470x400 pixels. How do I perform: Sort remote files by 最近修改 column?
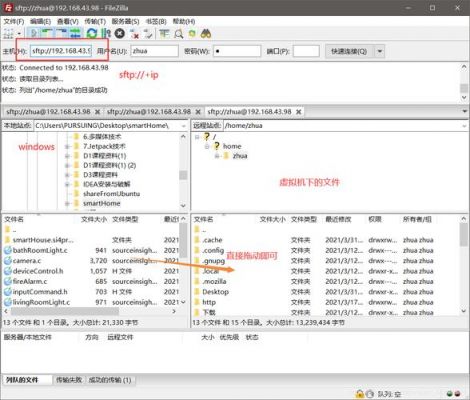(x=338, y=219)
